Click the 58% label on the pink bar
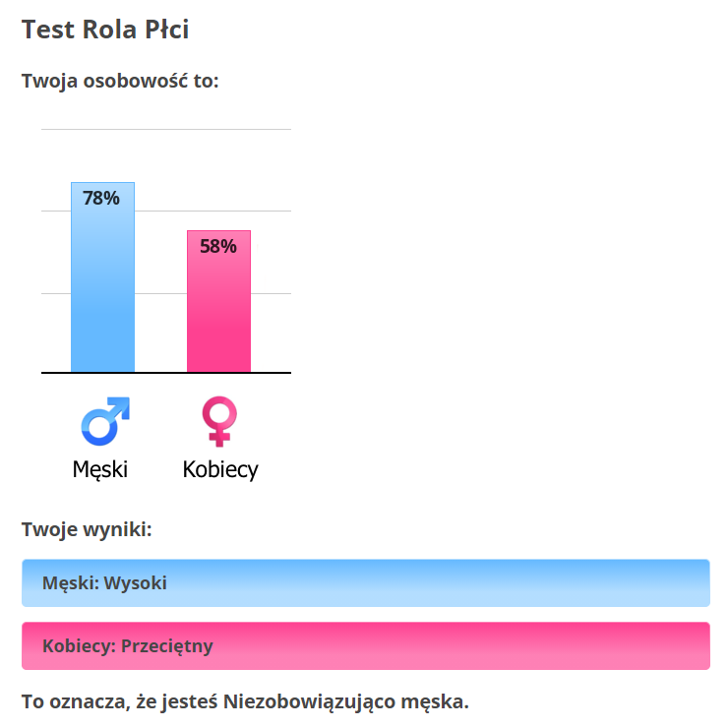 (x=218, y=247)
